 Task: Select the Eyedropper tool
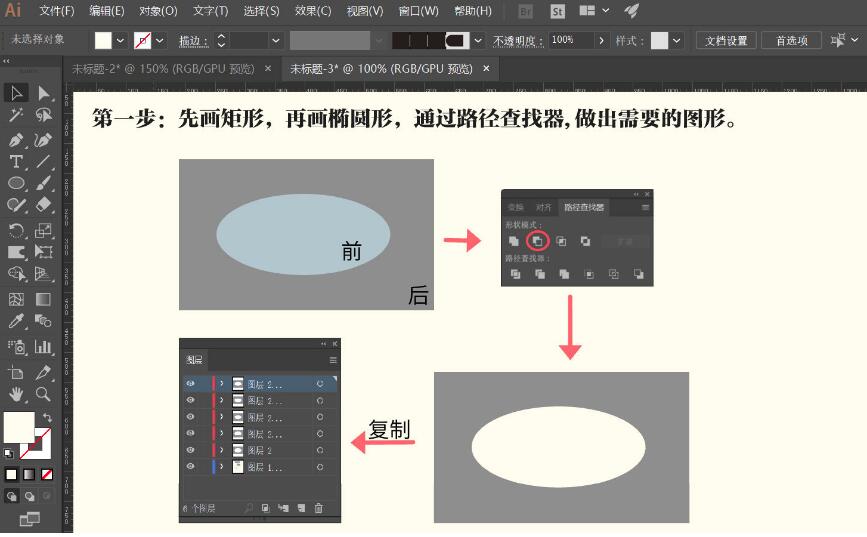coord(17,322)
